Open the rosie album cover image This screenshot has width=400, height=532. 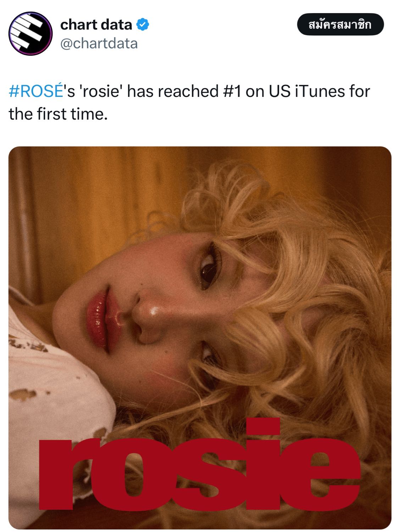(200, 338)
